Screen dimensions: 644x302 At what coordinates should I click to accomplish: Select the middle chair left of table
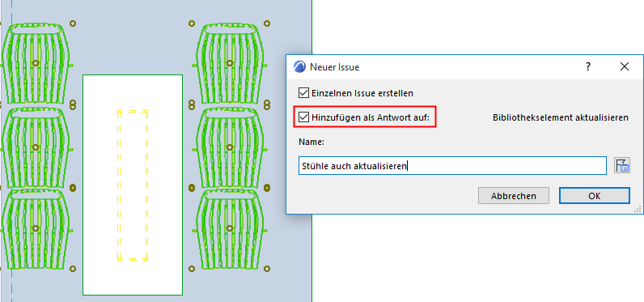coord(36,147)
